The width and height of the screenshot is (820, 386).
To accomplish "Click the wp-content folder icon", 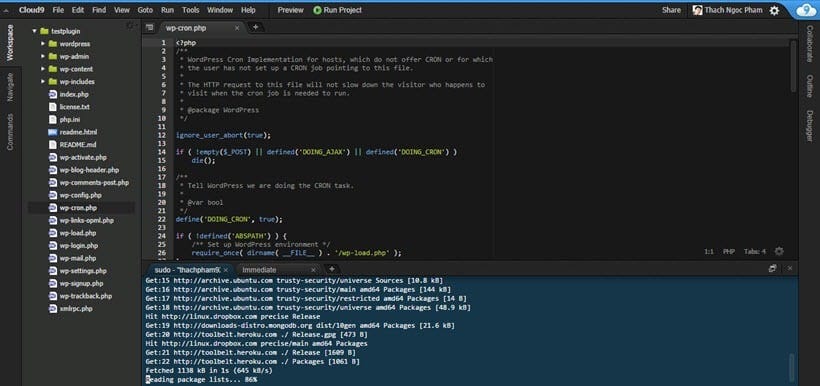I will (x=53, y=69).
